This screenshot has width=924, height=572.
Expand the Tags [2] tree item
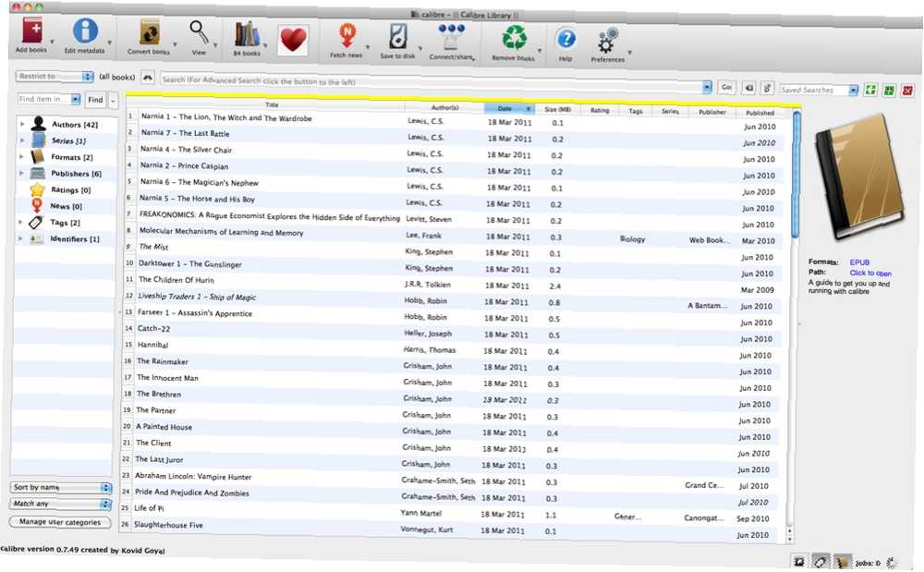point(21,222)
